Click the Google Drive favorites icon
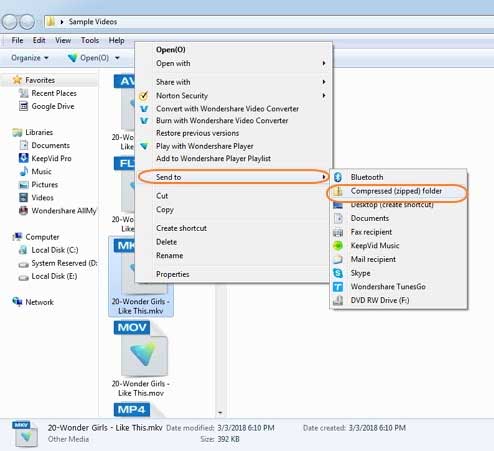This screenshot has height=451, width=494. coord(23,106)
